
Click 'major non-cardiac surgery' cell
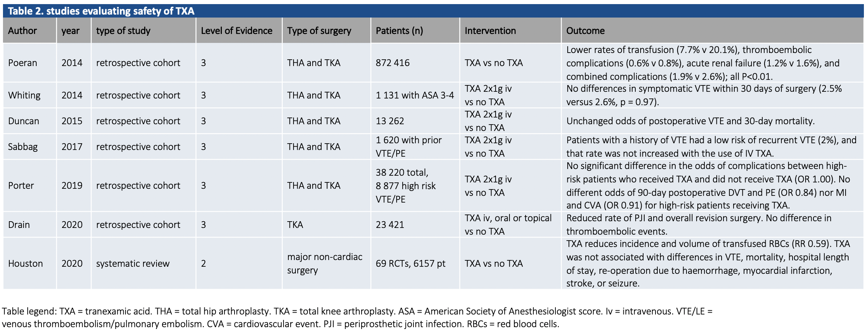click(325, 263)
